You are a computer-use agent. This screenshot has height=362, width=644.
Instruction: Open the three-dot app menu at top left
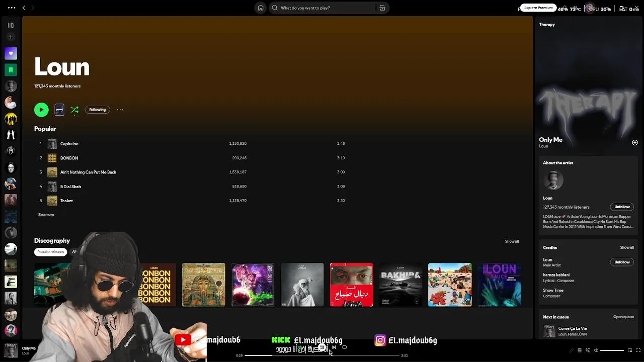[x=12, y=8]
